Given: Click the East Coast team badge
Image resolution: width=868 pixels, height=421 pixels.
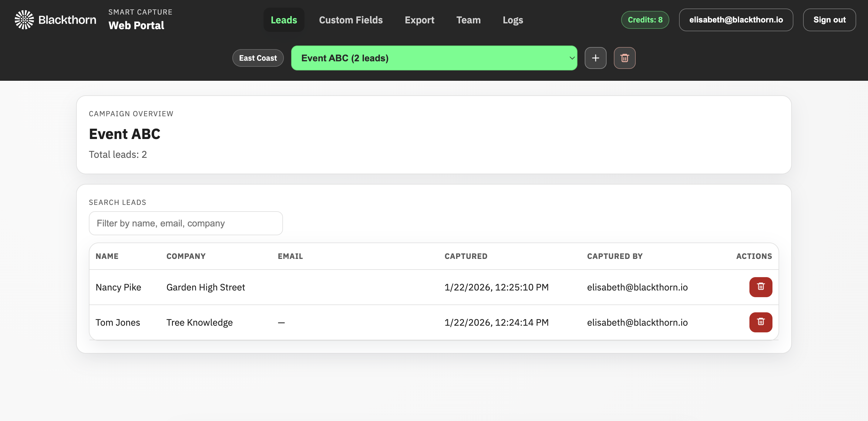Looking at the screenshot, I should click(258, 58).
